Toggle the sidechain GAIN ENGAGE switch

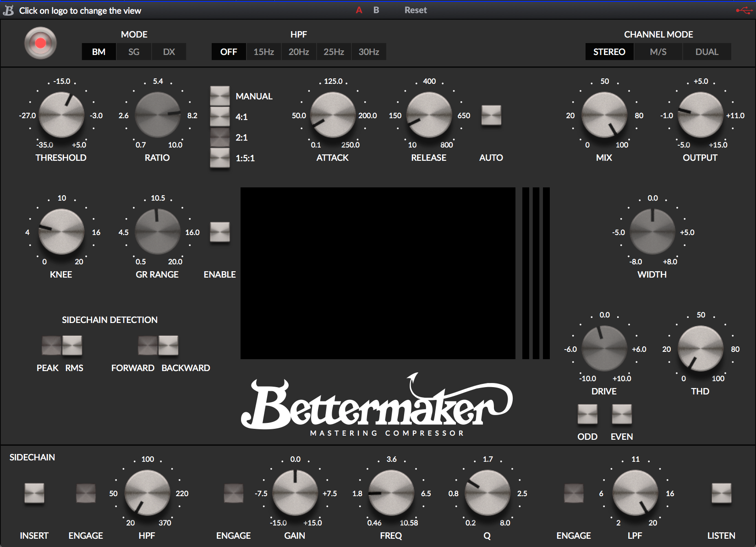pyautogui.click(x=234, y=493)
